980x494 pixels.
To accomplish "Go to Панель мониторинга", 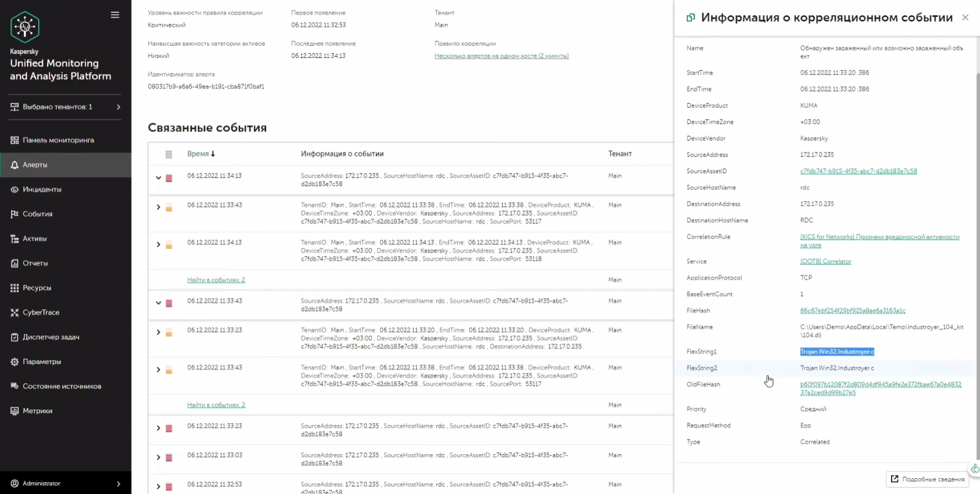I will (58, 141).
